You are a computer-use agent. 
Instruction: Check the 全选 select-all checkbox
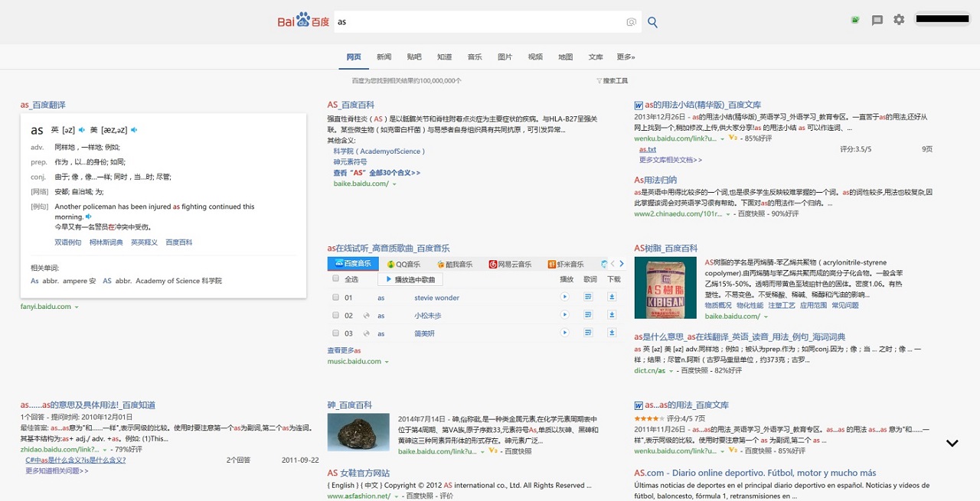coord(336,279)
